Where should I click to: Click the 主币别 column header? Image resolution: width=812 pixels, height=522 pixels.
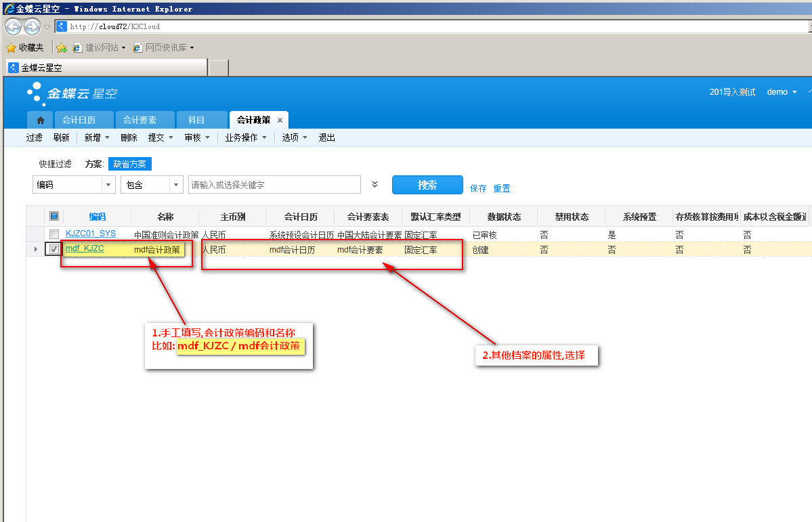[233, 217]
